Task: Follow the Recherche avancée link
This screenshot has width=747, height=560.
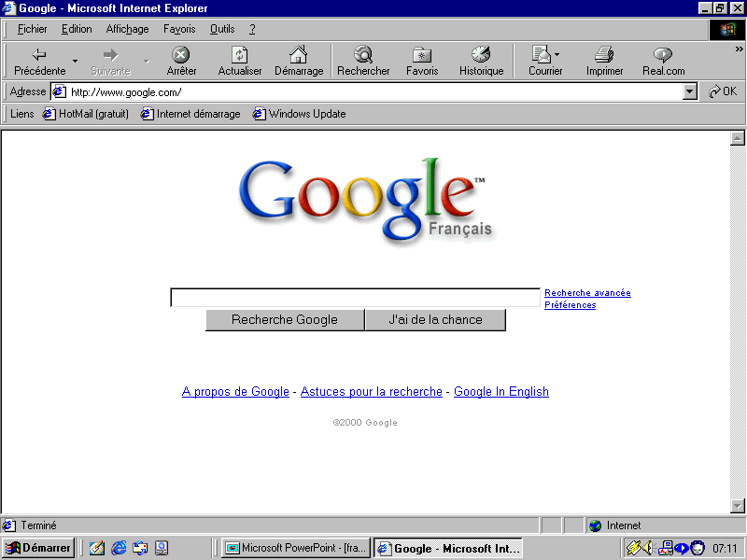Action: [x=587, y=293]
